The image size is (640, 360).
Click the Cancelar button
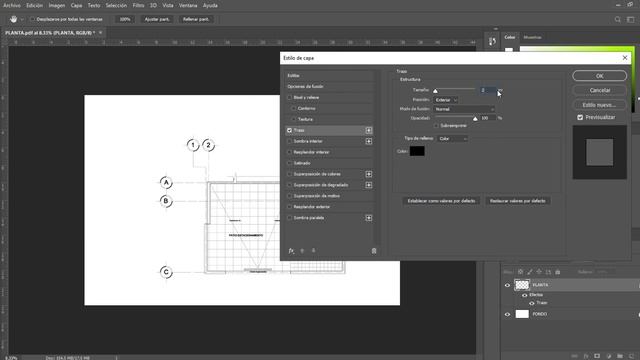coord(600,90)
